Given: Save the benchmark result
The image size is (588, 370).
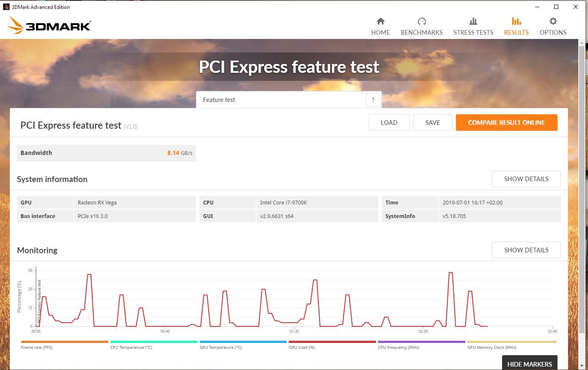Looking at the screenshot, I should click(432, 123).
